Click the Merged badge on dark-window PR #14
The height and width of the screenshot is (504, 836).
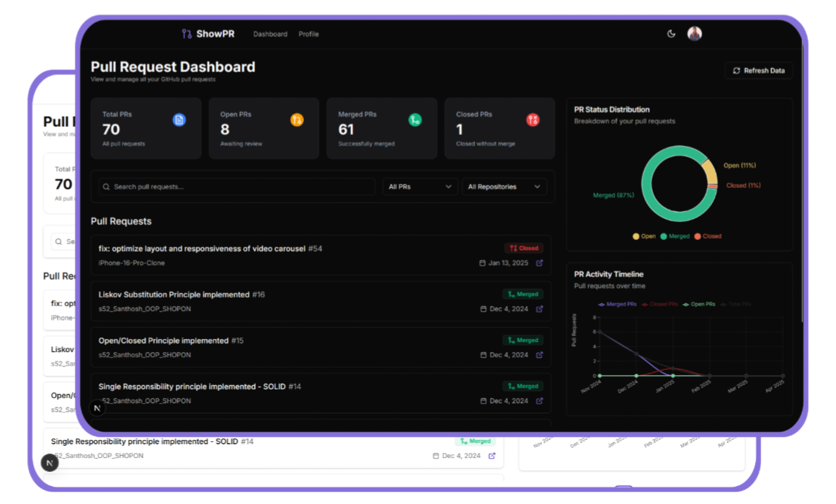pyautogui.click(x=522, y=386)
